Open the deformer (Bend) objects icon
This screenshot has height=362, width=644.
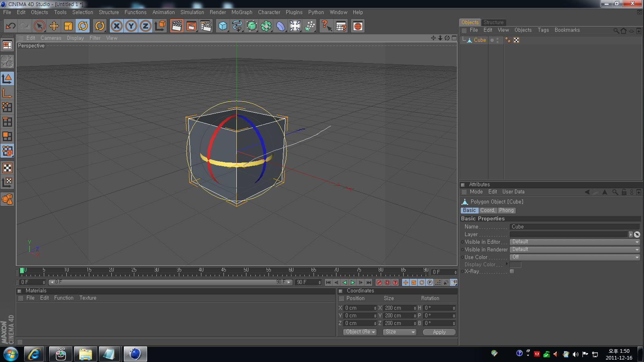coord(281,26)
